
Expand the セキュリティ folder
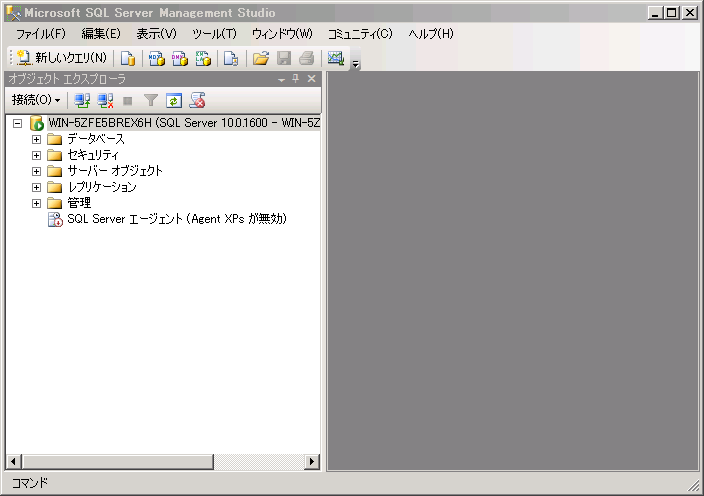pos(36,156)
